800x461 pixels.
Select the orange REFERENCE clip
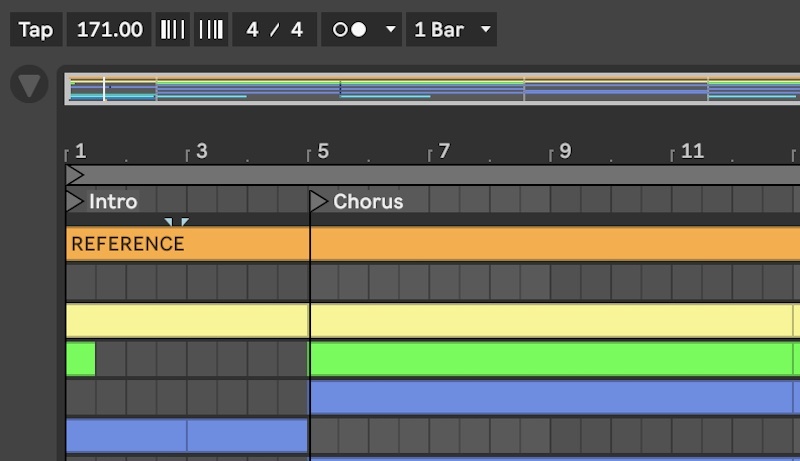coord(187,244)
